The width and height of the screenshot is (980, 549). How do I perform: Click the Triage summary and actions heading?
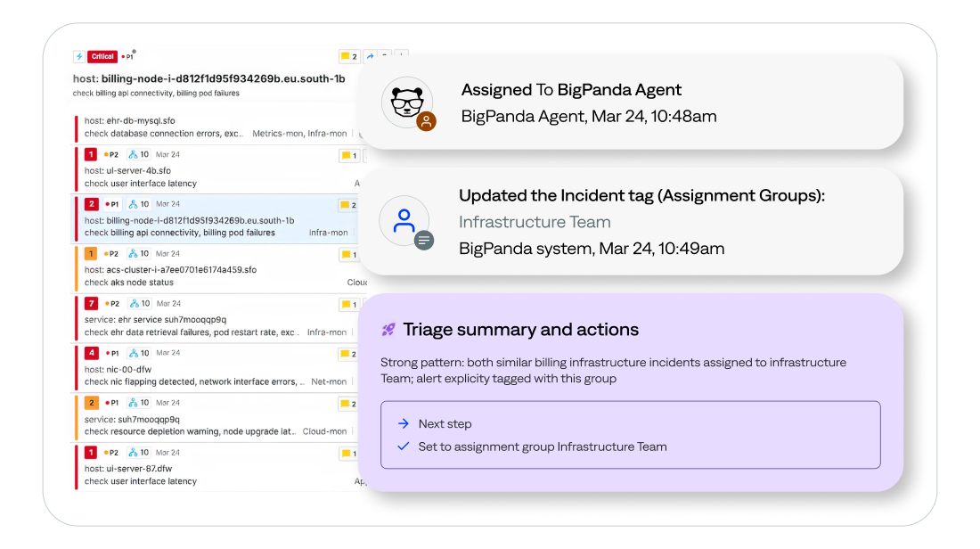pyautogui.click(x=520, y=330)
